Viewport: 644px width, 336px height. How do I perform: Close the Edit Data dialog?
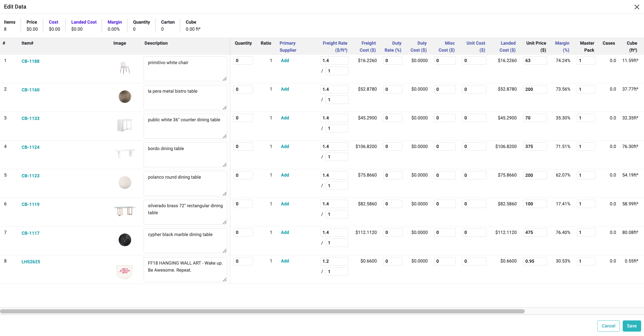637,7
